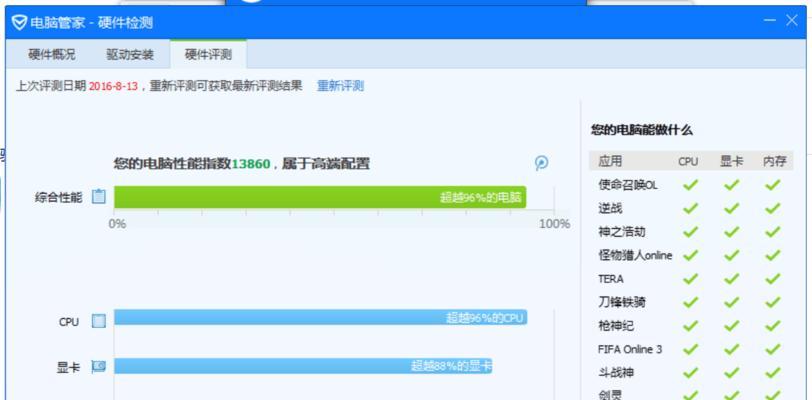The height and width of the screenshot is (400, 812).
Task: Click the CPU checkmark for 枪神纪
Action: [x=690, y=326]
